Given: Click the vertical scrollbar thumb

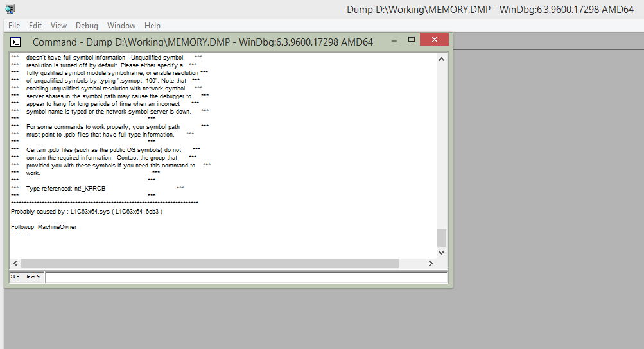Looking at the screenshot, I should 442,238.
